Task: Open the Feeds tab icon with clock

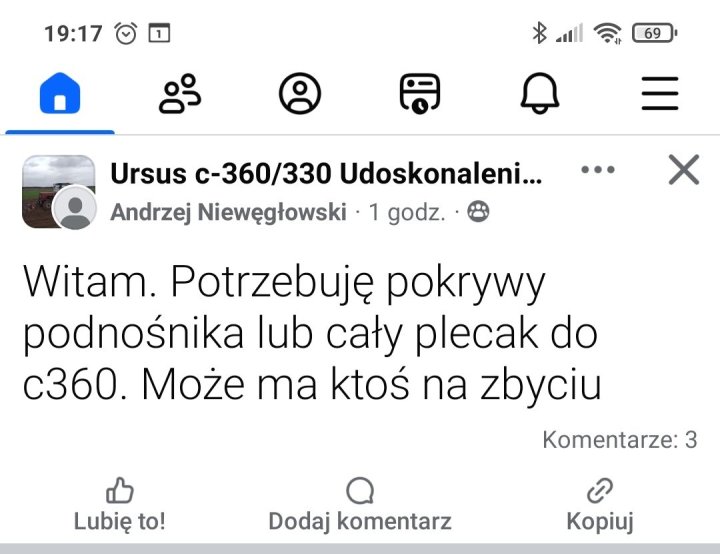Action: 420,94
